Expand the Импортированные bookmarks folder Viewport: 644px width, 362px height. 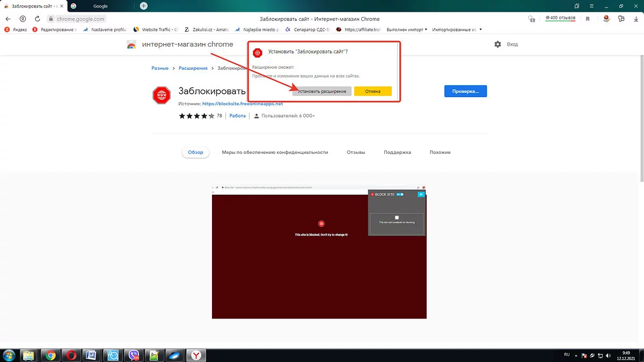[457, 29]
